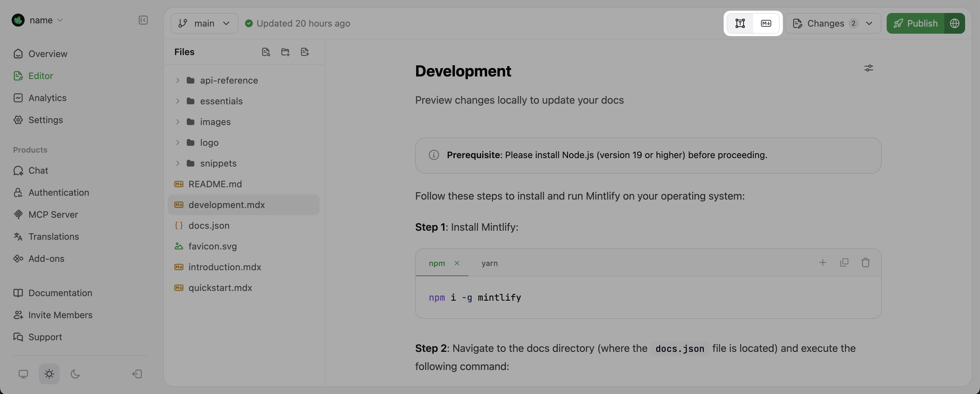
Task: Collapse the left sidebar panel
Action: point(143,20)
